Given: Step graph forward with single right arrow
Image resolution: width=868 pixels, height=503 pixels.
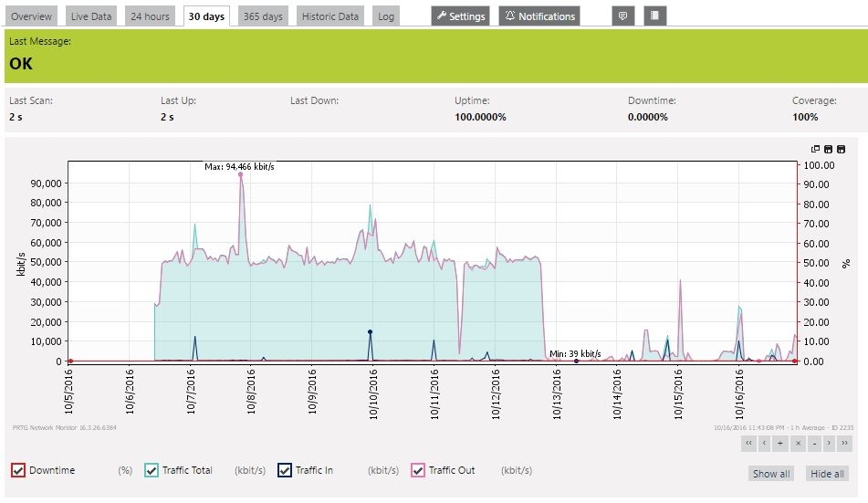Looking at the screenshot, I should pos(829,443).
